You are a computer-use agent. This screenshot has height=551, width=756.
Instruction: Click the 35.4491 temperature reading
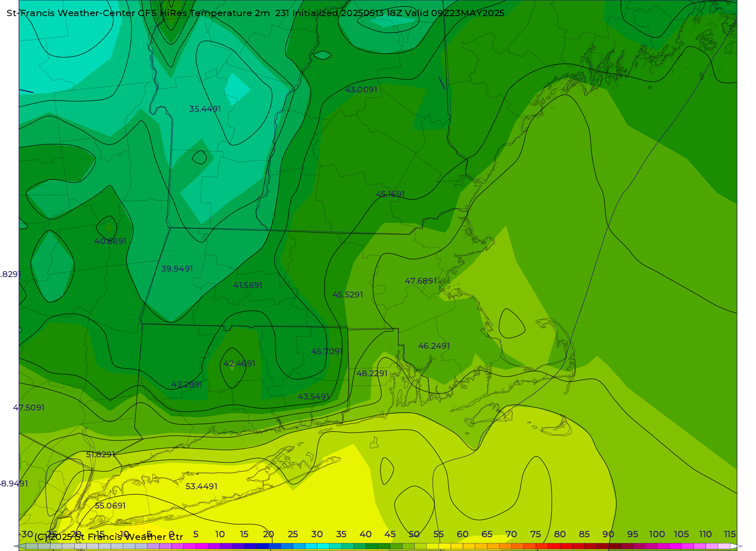click(205, 109)
